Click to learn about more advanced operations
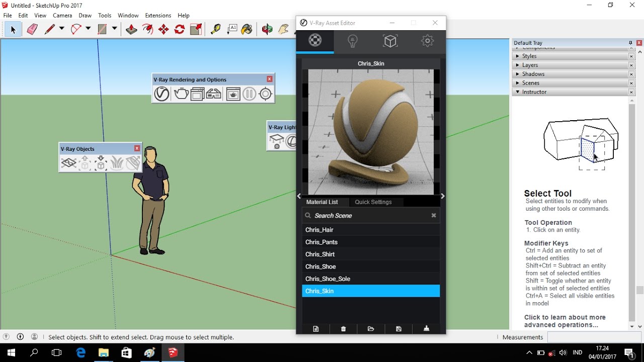Screen dimensions: 644x362 pyautogui.click(x=565, y=321)
